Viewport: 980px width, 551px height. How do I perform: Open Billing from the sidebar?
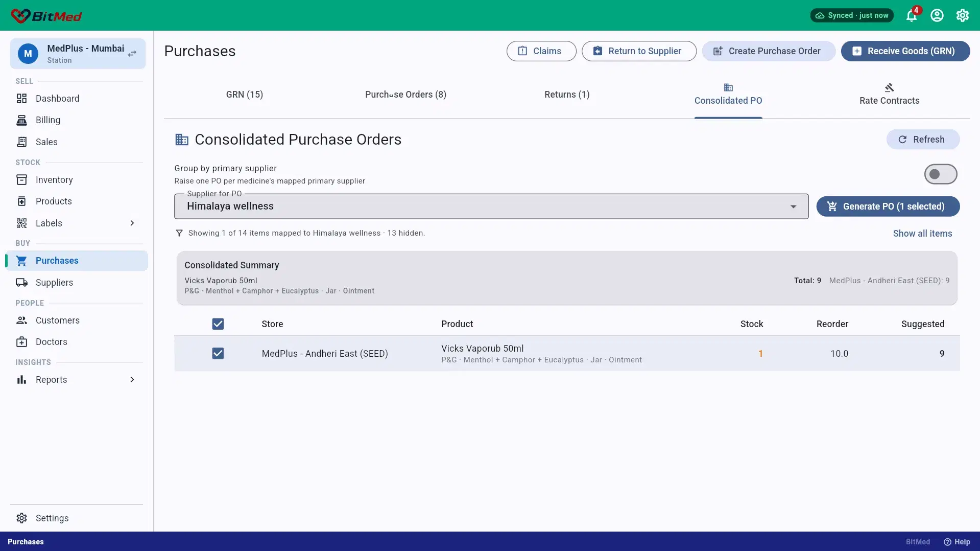click(x=78, y=120)
